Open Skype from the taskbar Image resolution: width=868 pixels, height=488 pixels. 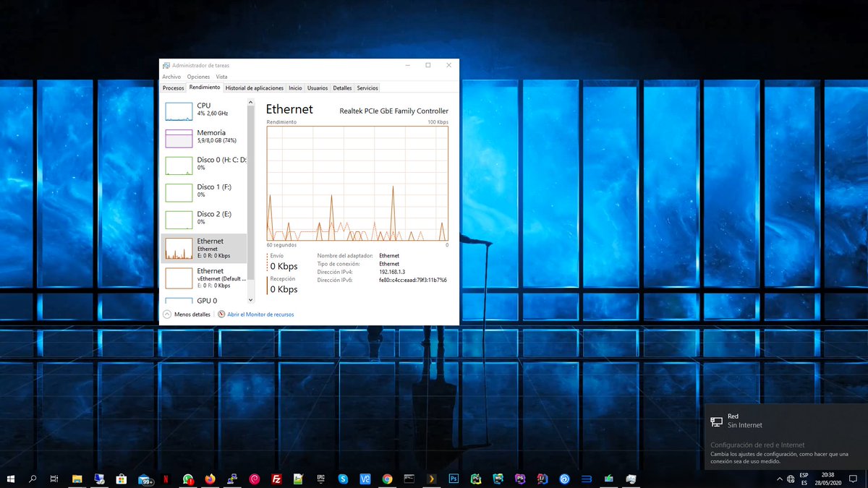(343, 479)
